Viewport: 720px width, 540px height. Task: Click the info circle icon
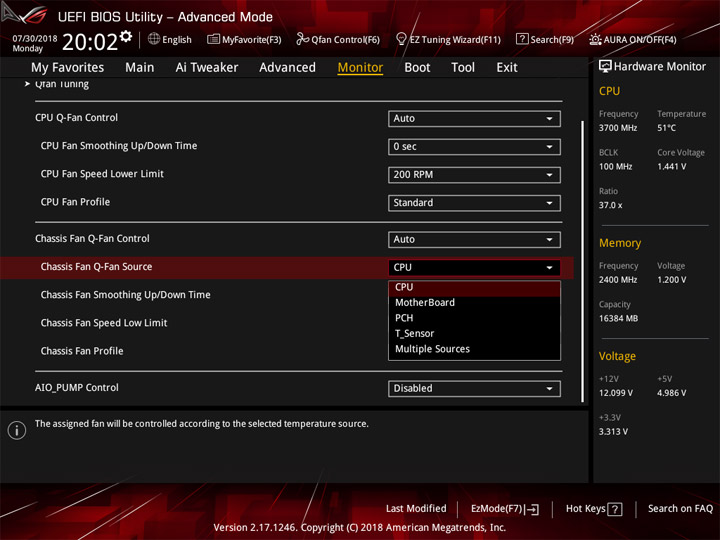pos(17,430)
